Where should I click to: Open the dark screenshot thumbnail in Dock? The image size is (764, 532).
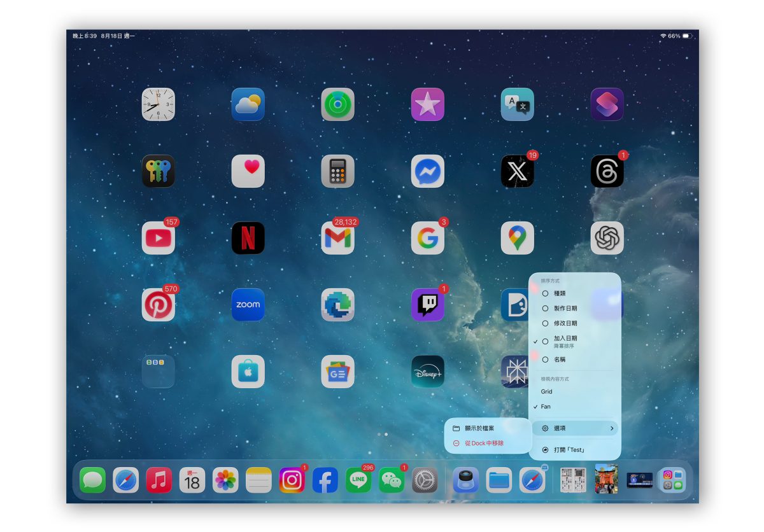pyautogui.click(x=640, y=480)
